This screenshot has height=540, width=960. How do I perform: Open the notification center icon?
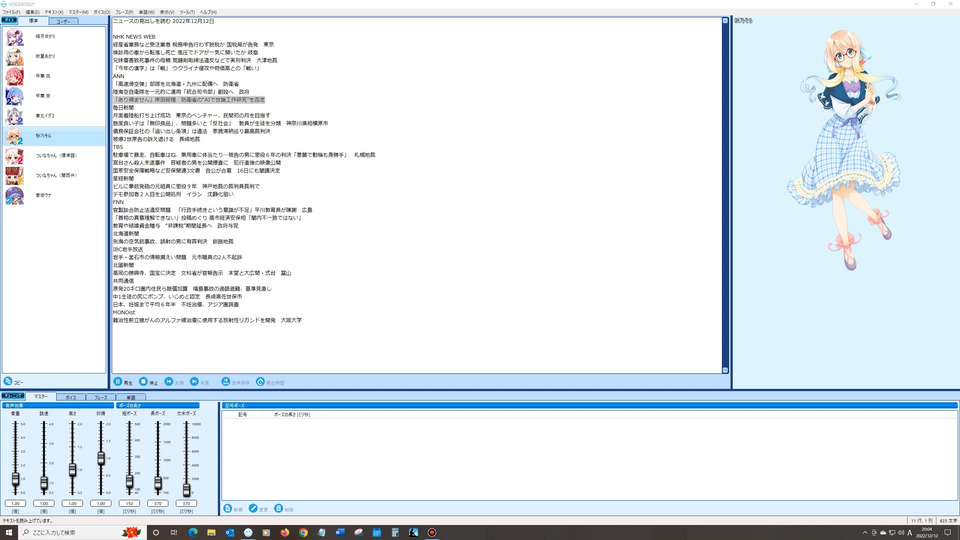tap(948, 533)
